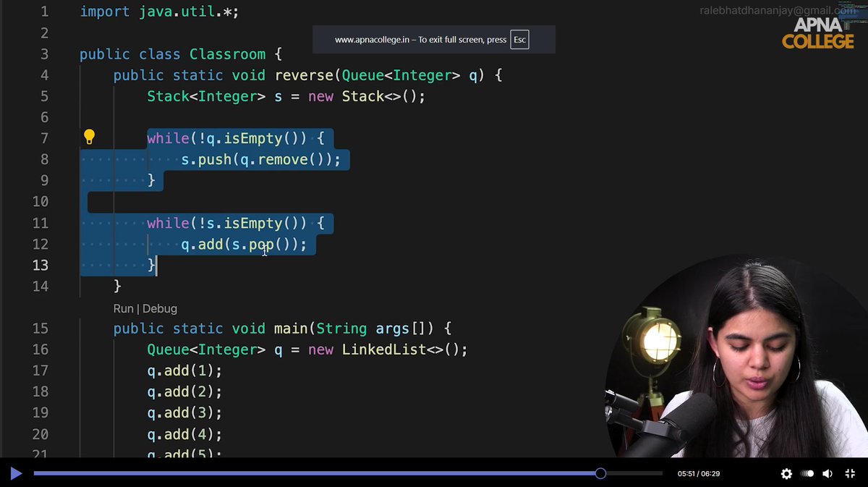868x487 pixels.
Task: Click 'q.add(s.pop());' on line 12
Action: pos(244,245)
